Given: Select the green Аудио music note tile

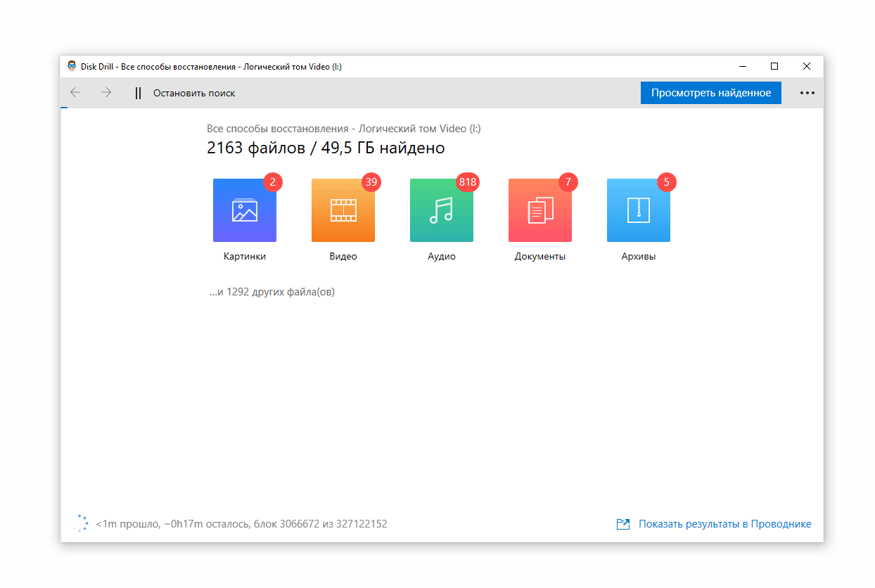Looking at the screenshot, I should click(x=442, y=210).
